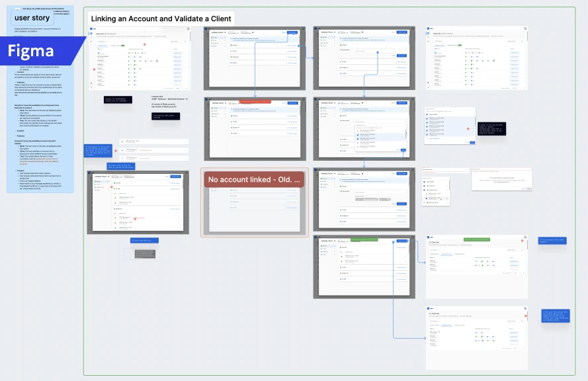Check the first account checkbox in the picker dropdown
Screen dimensions: 588x381
(x=358, y=131)
